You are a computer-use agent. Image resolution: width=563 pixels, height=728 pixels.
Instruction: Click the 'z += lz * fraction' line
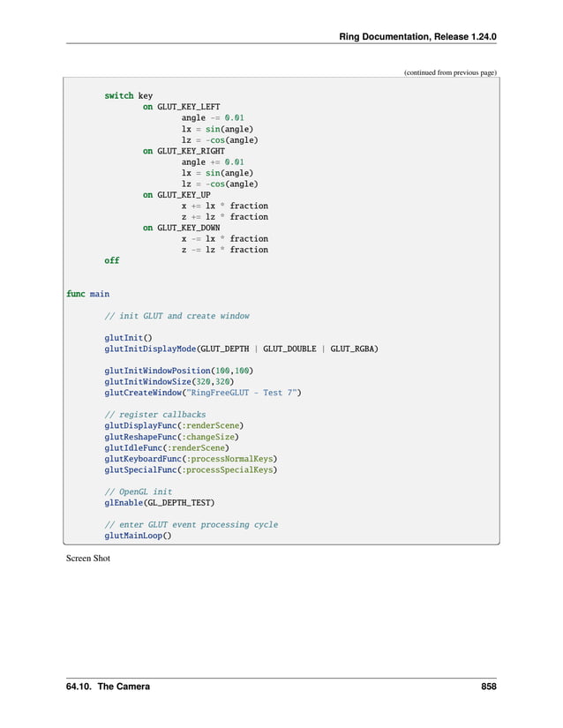[225, 217]
